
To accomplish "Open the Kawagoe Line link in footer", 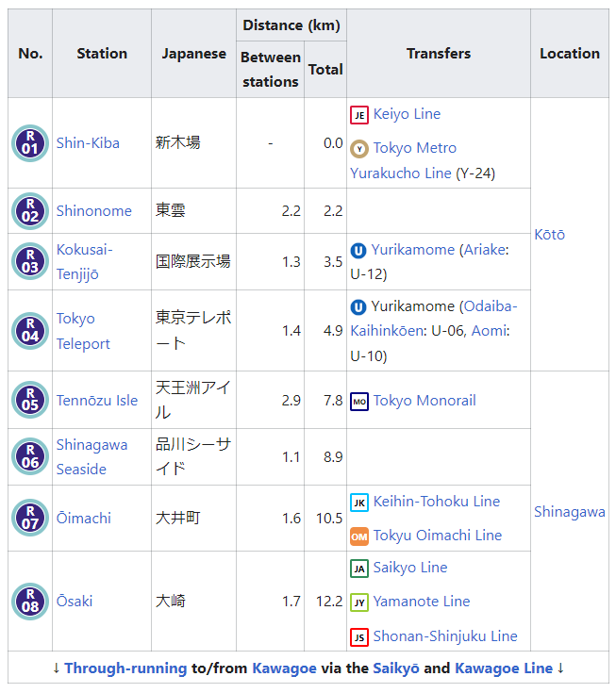I will 504,668.
